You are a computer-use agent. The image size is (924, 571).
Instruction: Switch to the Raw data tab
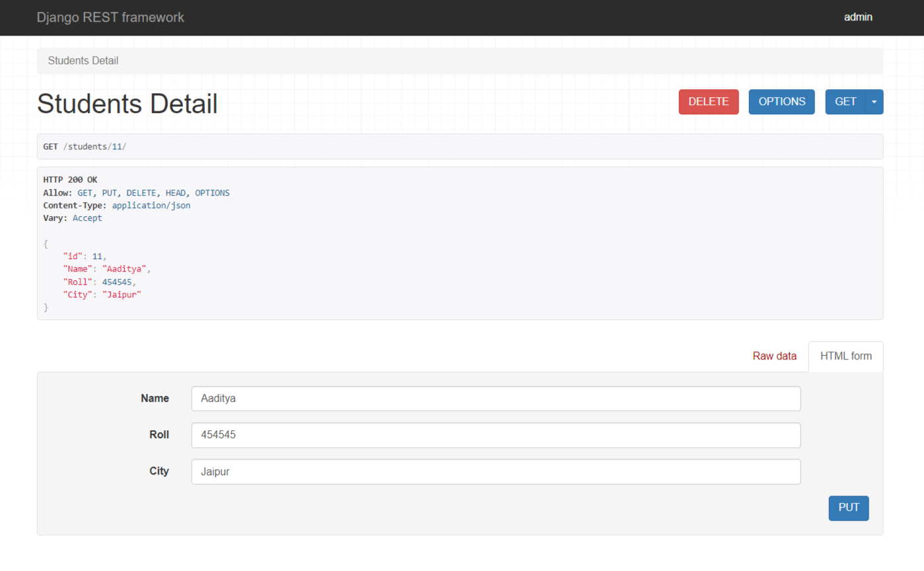point(774,356)
